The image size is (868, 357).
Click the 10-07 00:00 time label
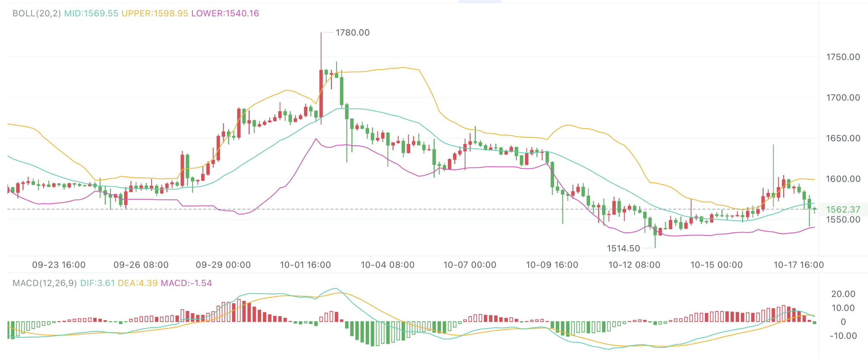pos(470,265)
